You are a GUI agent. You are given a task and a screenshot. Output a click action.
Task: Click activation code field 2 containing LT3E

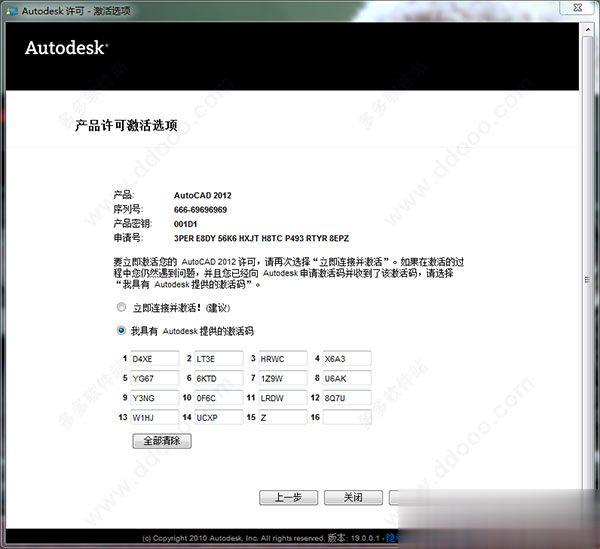point(218,358)
